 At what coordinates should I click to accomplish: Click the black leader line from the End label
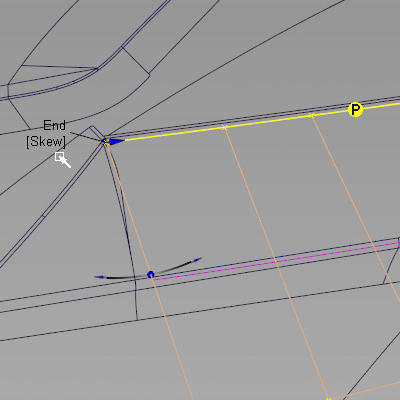click(x=87, y=137)
